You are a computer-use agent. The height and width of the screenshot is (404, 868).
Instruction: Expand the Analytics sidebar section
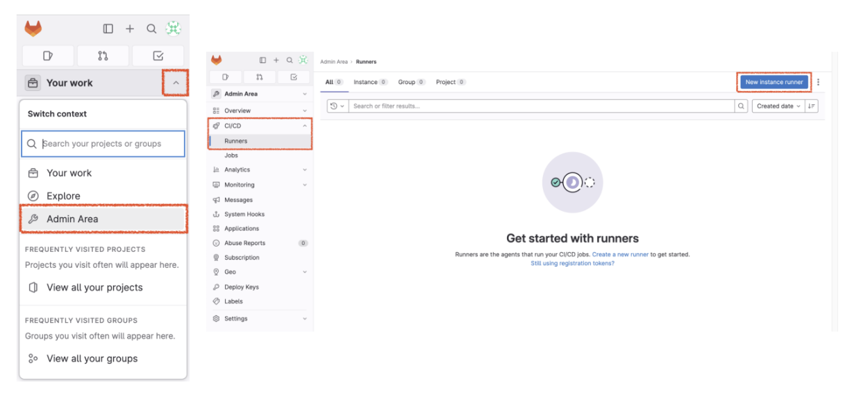(x=260, y=169)
